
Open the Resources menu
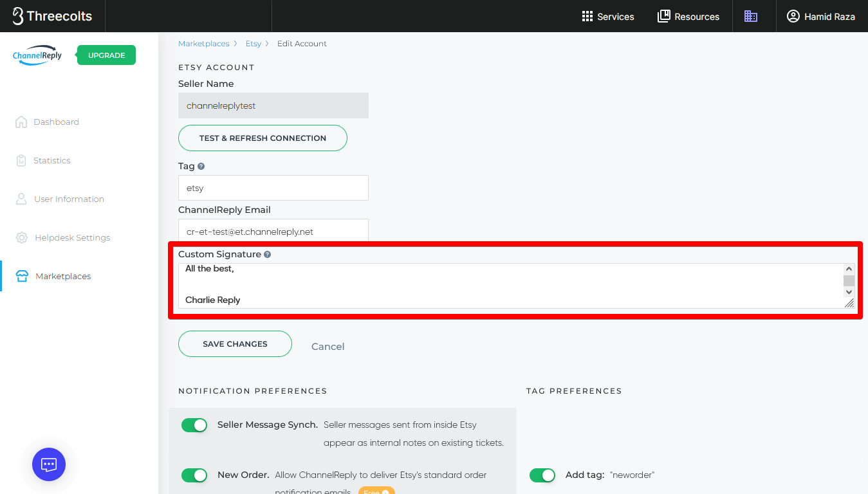pos(688,17)
